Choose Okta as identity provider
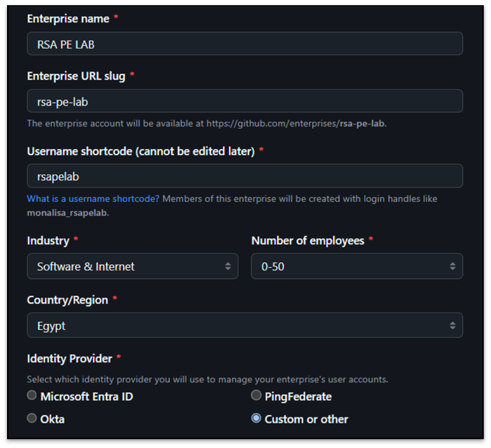The width and height of the screenshot is (491, 448). coord(32,418)
